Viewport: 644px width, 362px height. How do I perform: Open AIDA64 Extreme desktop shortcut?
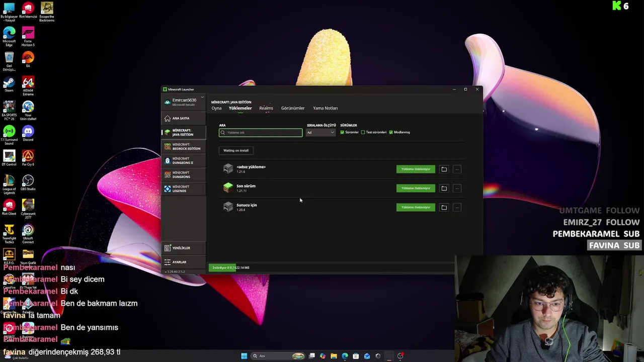tap(28, 86)
